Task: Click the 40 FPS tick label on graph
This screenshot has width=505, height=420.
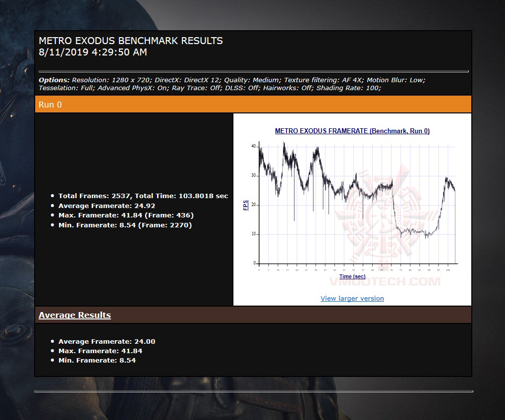Action: (253, 146)
